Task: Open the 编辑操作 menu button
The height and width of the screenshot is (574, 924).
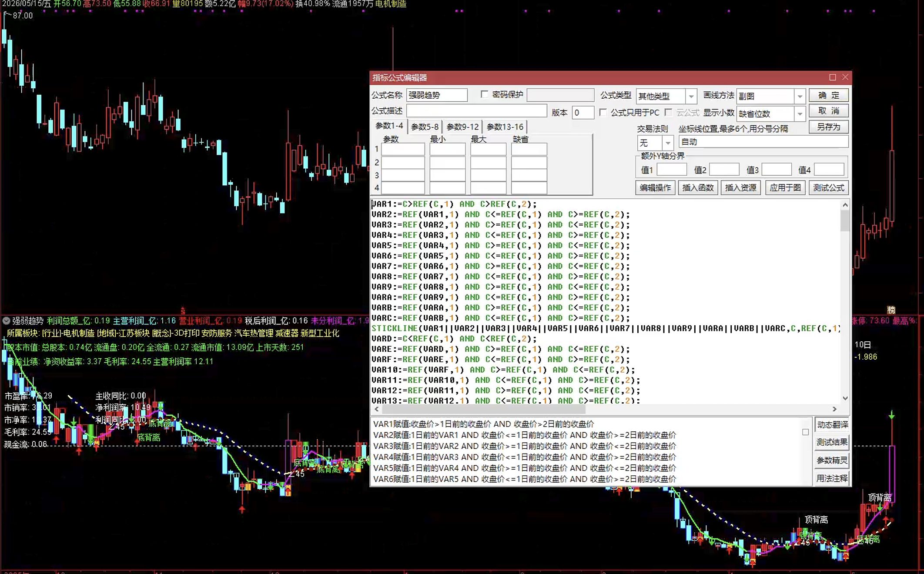Action: click(655, 188)
